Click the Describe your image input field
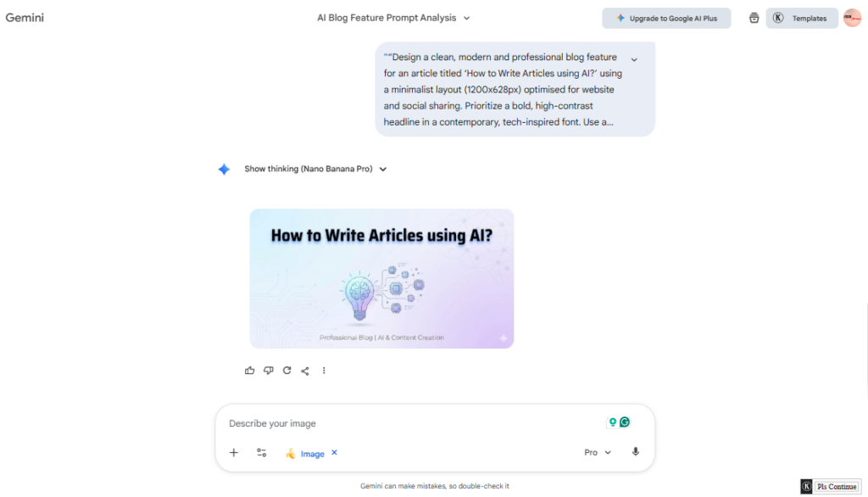868x497 pixels. (x=407, y=423)
